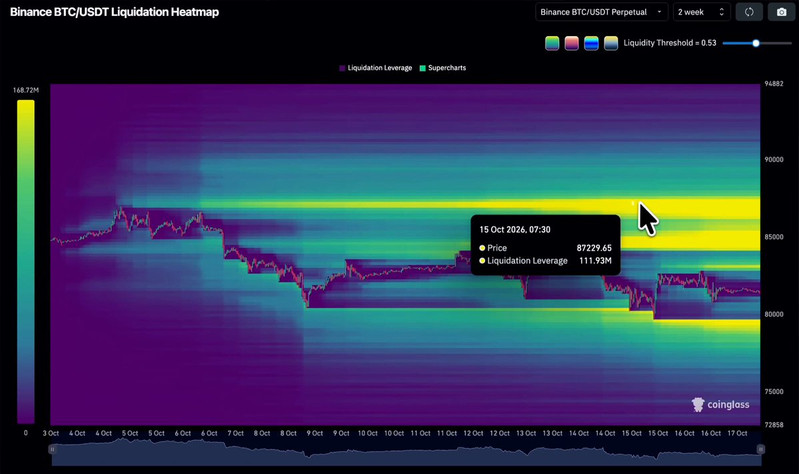Image resolution: width=799 pixels, height=474 pixels.
Task: Click the 72858 price axis label
Action: [x=774, y=425]
